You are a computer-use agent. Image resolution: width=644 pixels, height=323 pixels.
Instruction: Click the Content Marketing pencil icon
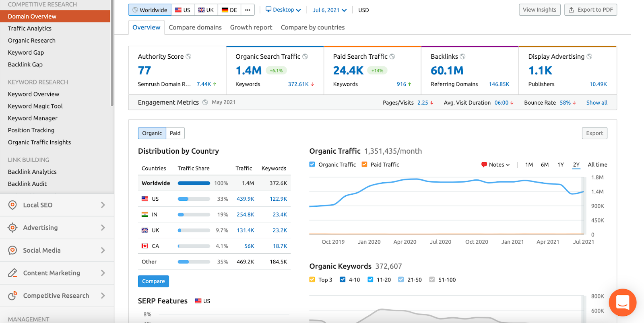click(x=12, y=273)
